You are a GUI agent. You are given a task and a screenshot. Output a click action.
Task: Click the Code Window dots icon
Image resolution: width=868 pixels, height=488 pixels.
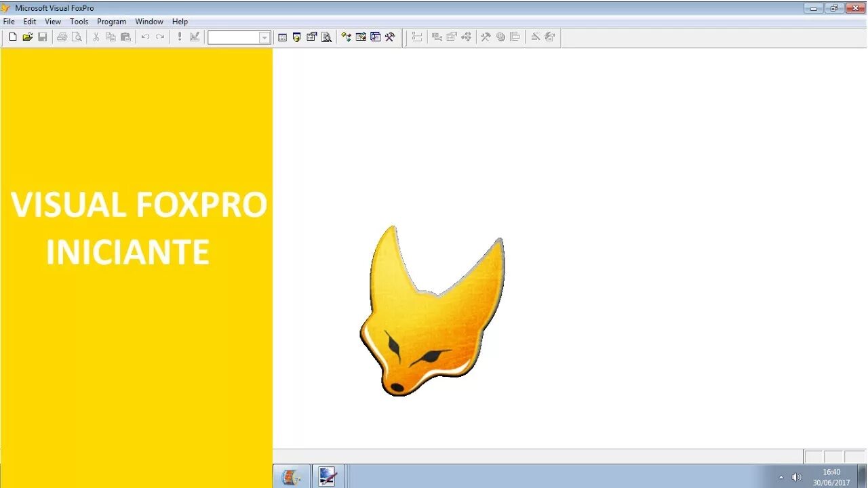tap(467, 37)
